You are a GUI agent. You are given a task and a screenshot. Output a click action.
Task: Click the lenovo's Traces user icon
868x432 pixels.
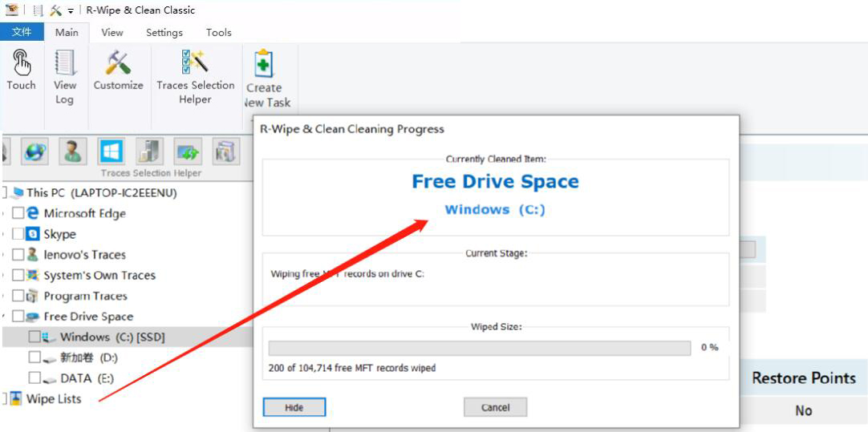pyautogui.click(x=33, y=254)
